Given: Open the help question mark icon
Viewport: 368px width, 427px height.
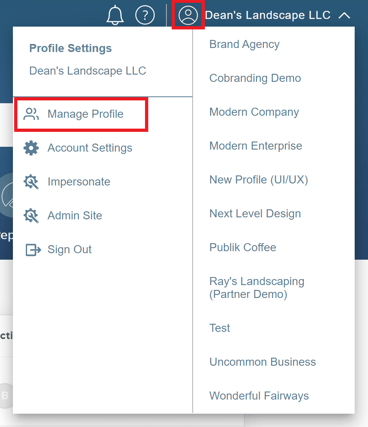Looking at the screenshot, I should point(145,15).
